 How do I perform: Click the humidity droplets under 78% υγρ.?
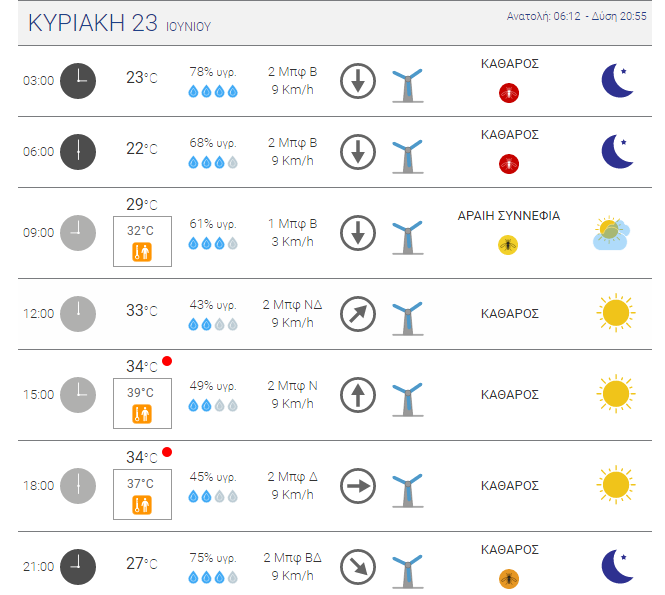213,91
